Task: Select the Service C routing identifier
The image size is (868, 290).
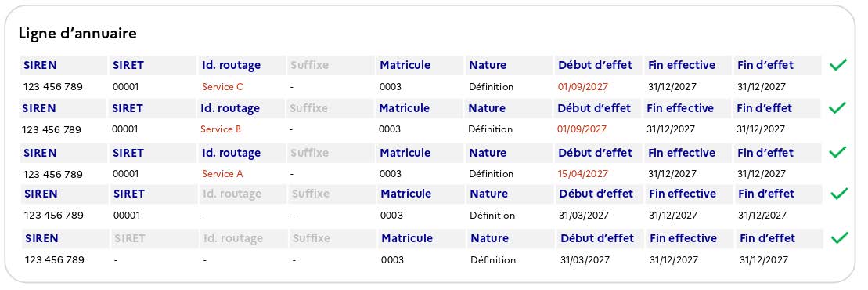Action: click(x=222, y=87)
